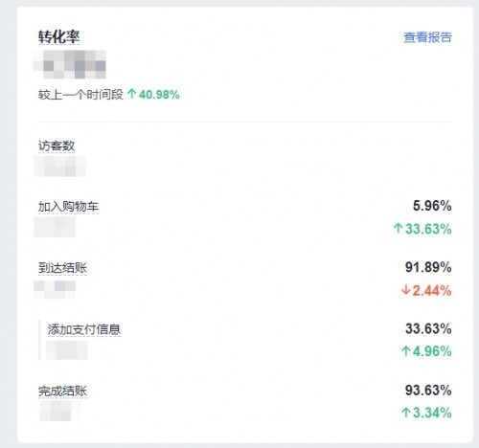The image size is (479, 448).
Task: Open the 查看报告 link
Action: click(x=427, y=37)
